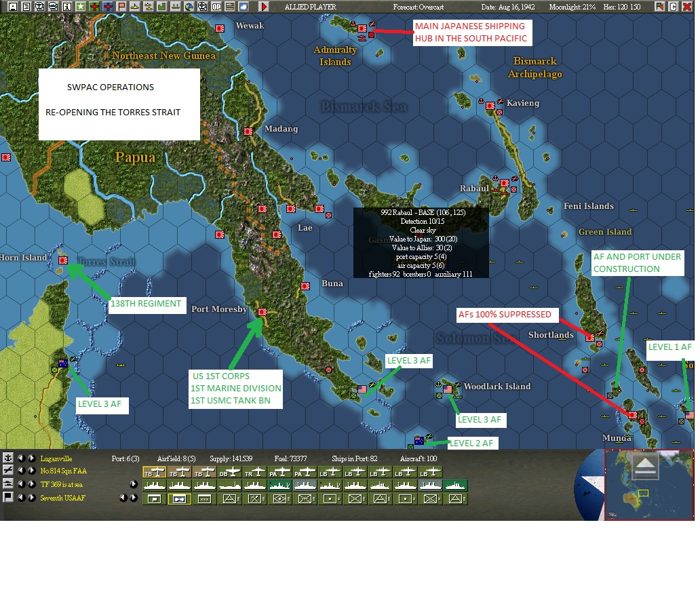Go to next base after Luganville

(x=31, y=458)
